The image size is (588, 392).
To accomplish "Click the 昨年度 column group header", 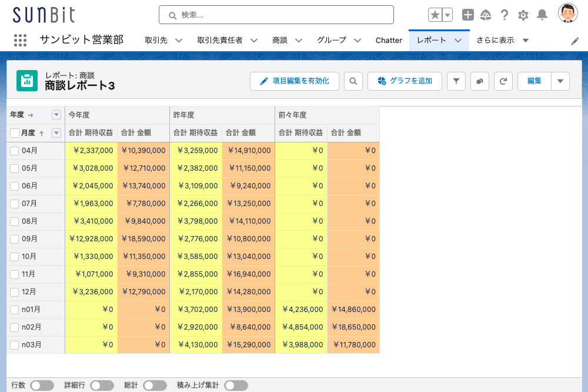I will (x=222, y=115).
